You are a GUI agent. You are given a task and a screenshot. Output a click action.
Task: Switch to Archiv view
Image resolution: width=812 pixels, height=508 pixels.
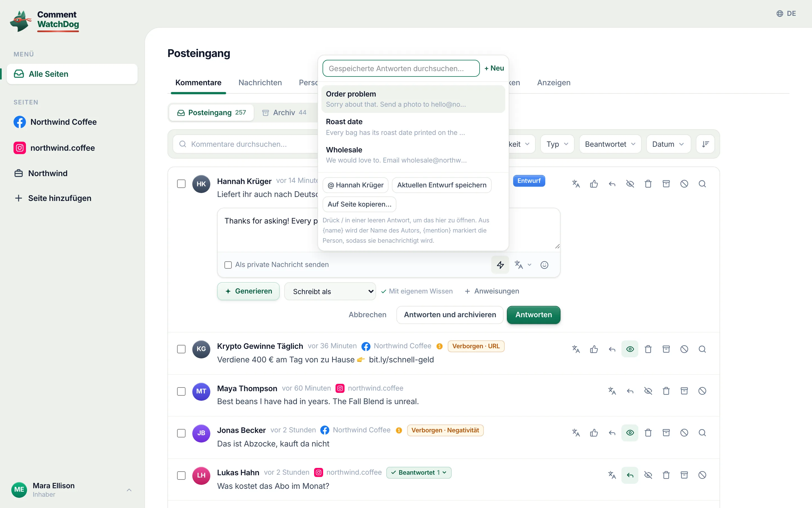pyautogui.click(x=284, y=113)
